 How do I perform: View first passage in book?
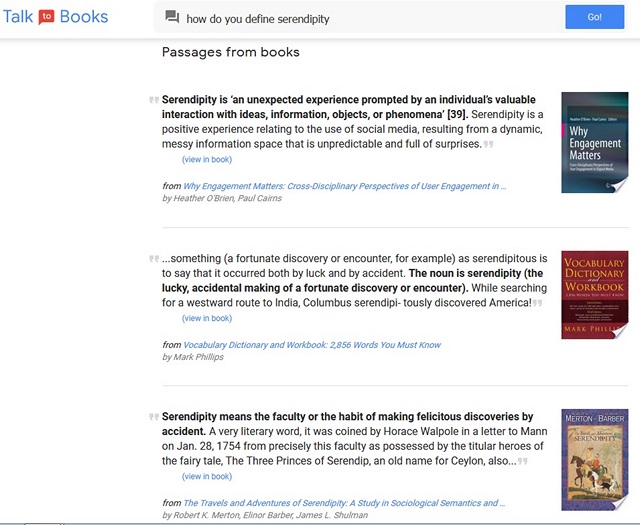click(x=207, y=160)
